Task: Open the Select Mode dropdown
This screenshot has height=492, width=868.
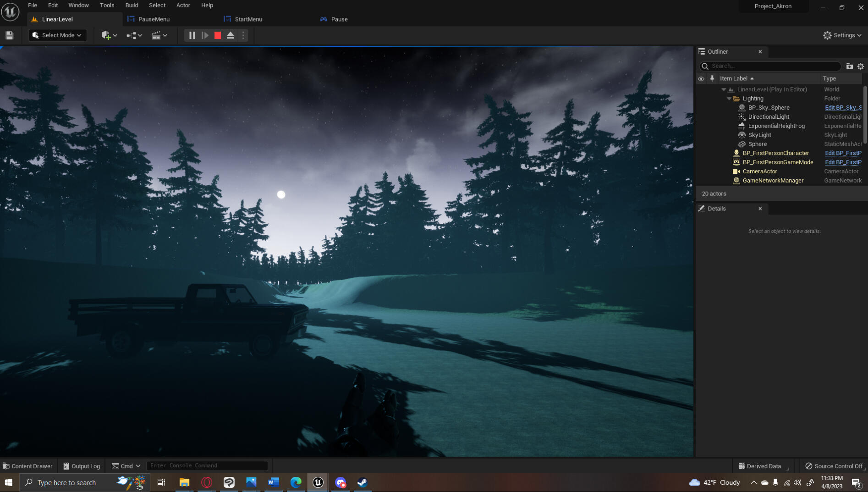Action: [x=58, y=35]
